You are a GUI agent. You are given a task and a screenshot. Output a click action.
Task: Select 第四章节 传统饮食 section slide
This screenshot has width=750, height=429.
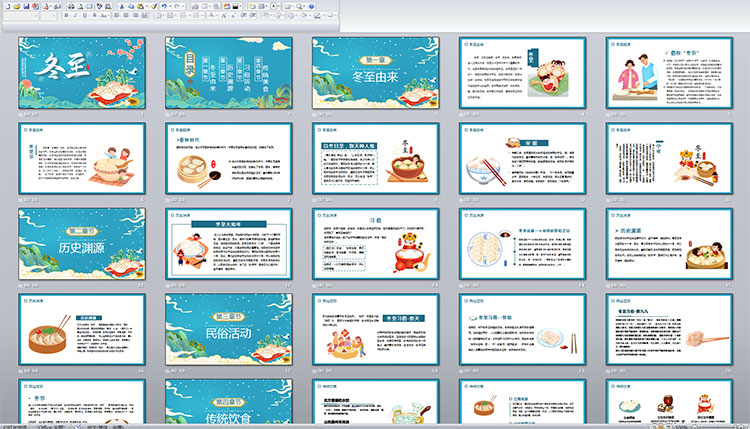click(x=229, y=402)
